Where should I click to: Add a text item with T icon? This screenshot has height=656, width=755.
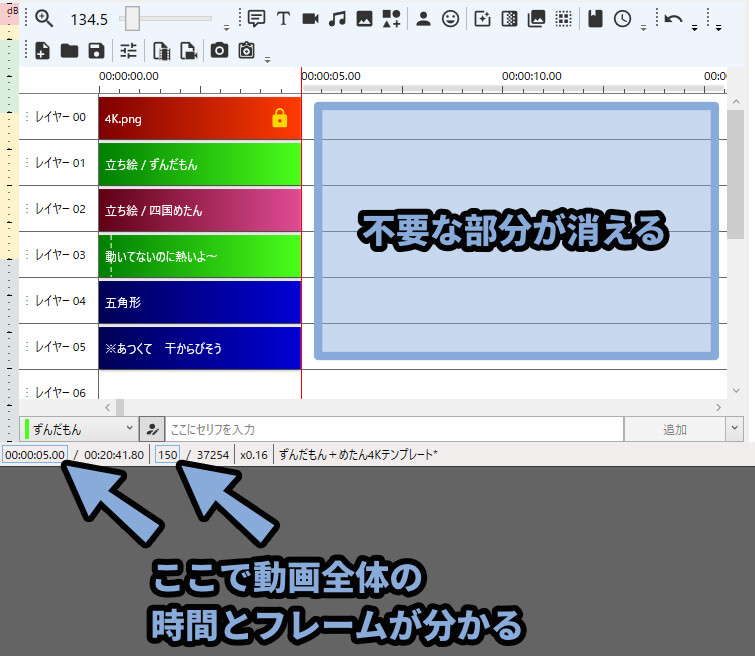click(283, 19)
